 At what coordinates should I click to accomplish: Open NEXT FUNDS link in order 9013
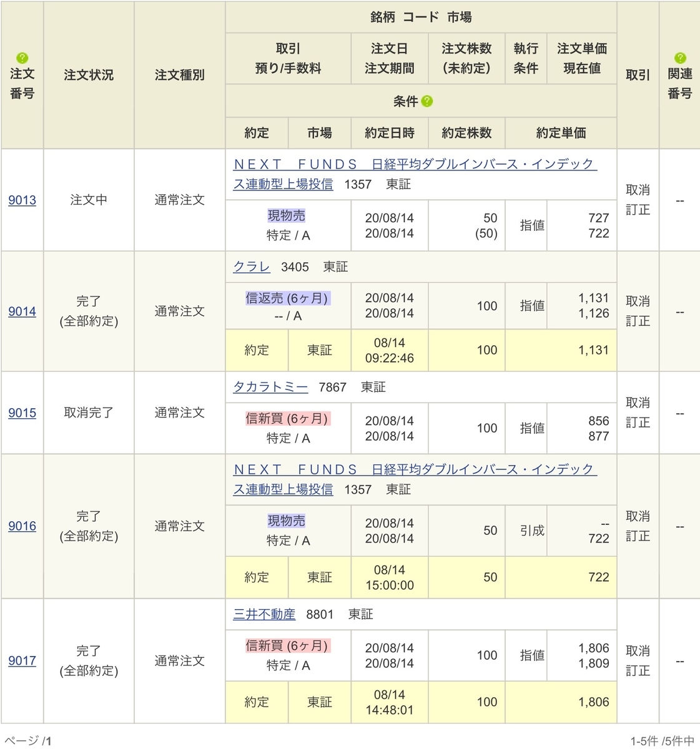click(x=415, y=174)
